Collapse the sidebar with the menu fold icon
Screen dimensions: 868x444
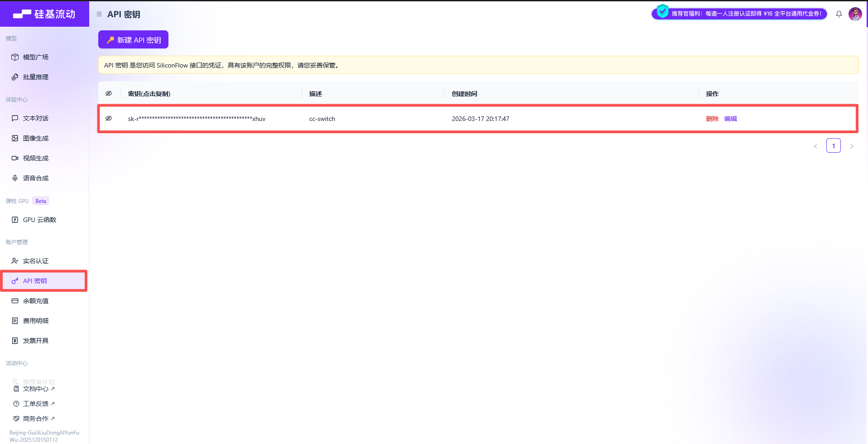point(99,14)
